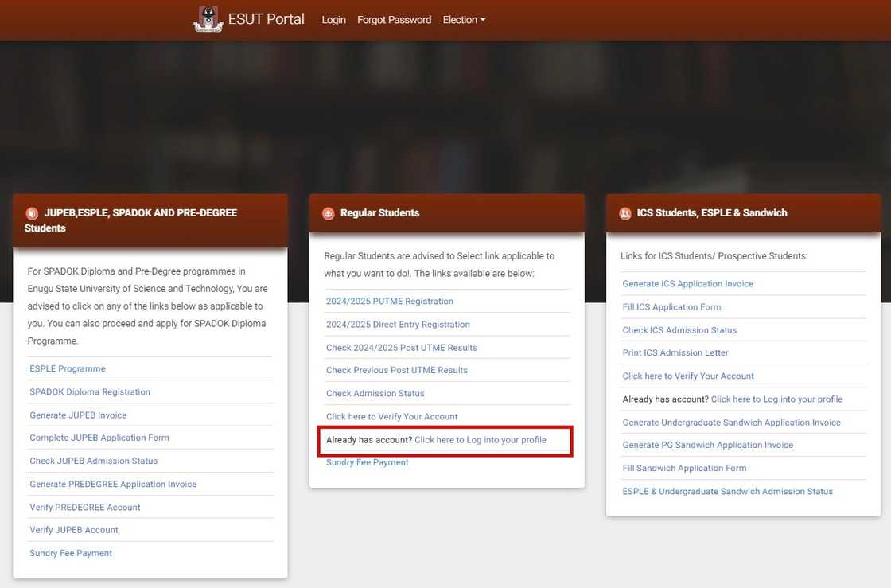Viewport: 891px width, 588px height.
Task: Open 2024/2025 PUTME Registration link
Action: click(x=390, y=302)
